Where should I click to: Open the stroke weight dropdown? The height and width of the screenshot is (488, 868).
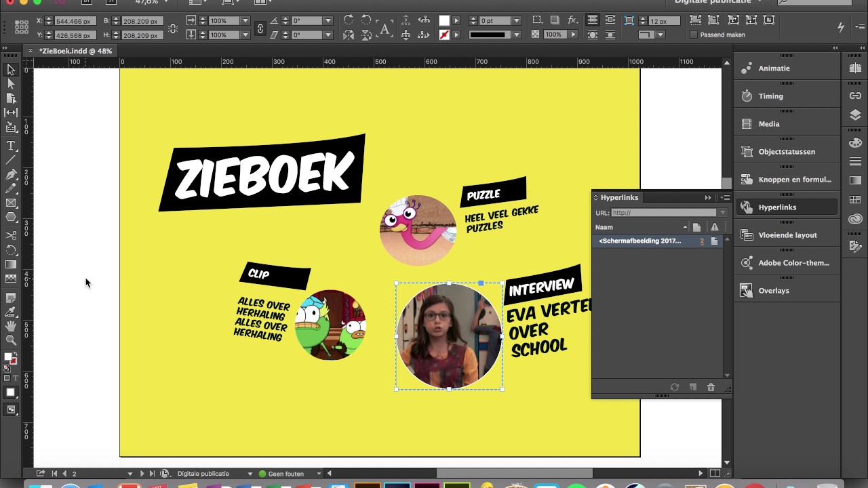pyautogui.click(x=517, y=21)
